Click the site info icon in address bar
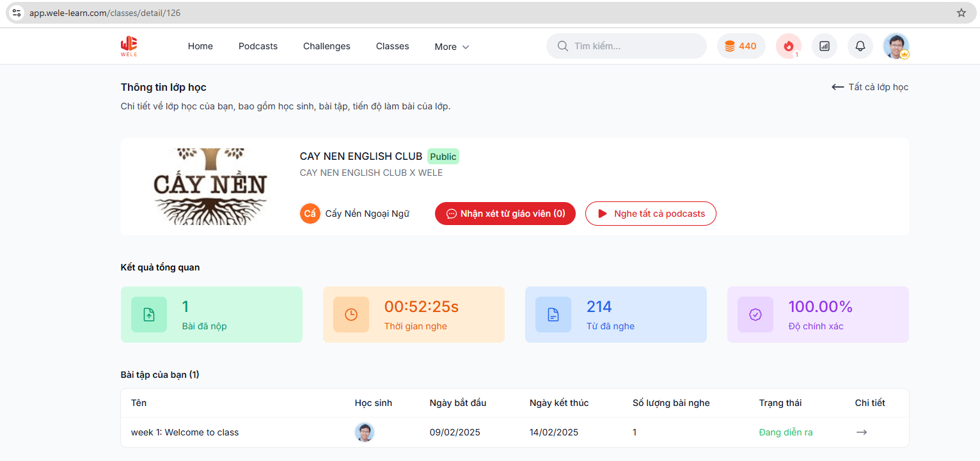The image size is (980, 461). point(17,13)
